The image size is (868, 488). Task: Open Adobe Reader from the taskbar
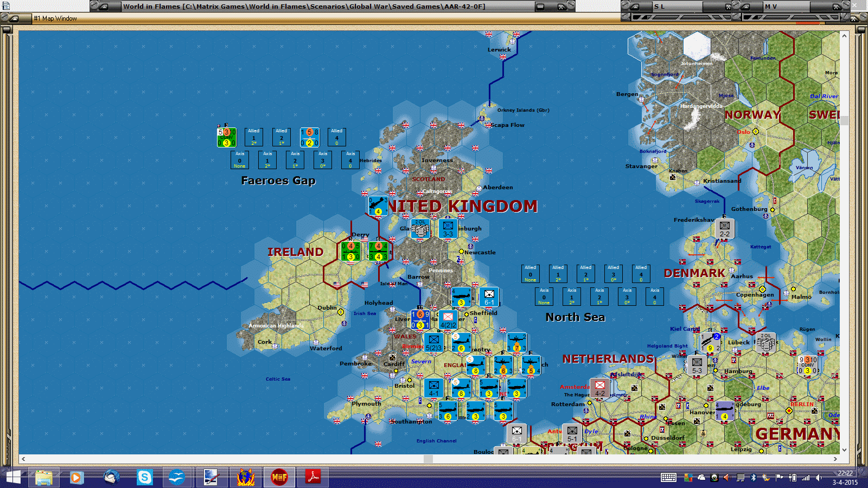click(x=312, y=477)
